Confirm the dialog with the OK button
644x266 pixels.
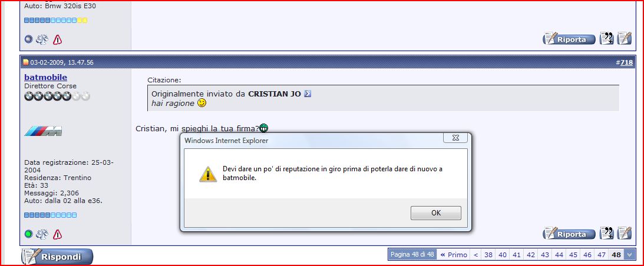436,212
